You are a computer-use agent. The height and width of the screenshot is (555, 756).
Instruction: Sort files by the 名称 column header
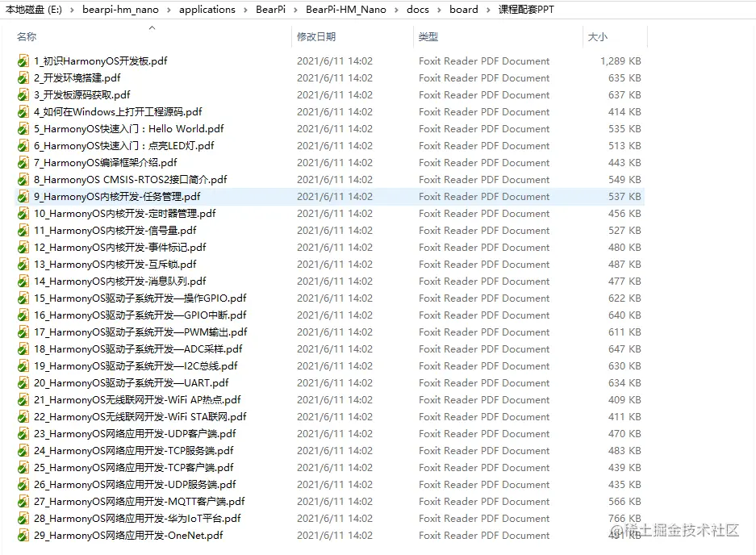click(27, 36)
